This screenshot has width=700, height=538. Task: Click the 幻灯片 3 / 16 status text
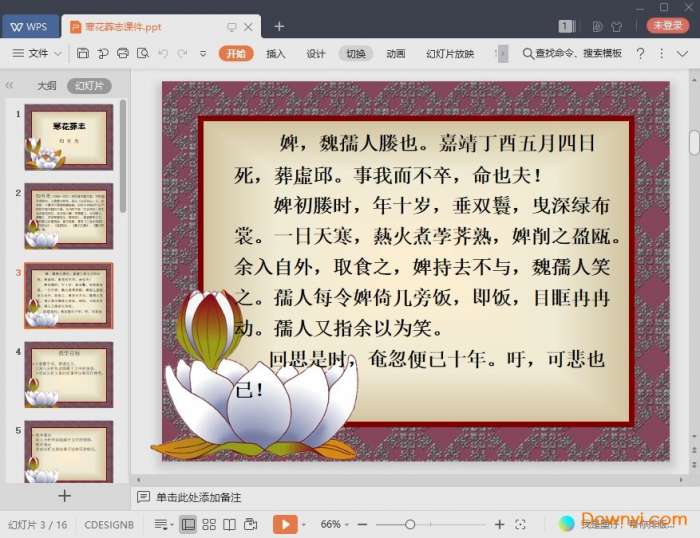[x=38, y=525]
